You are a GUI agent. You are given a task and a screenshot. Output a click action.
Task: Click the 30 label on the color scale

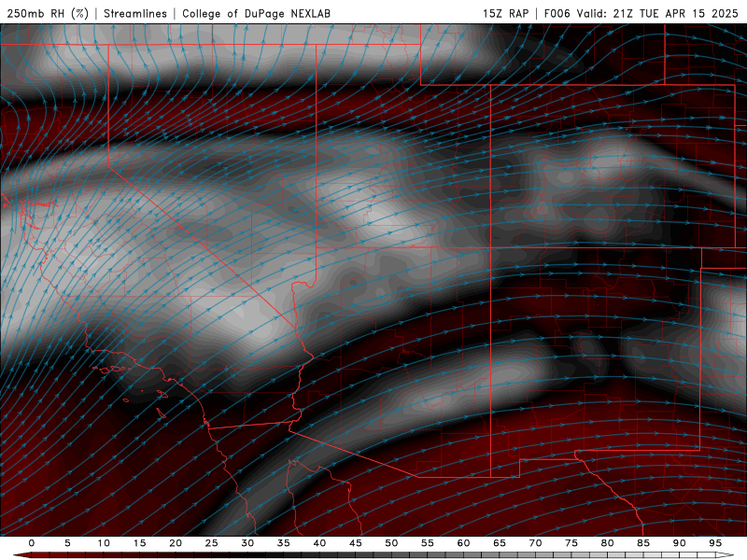(247, 543)
